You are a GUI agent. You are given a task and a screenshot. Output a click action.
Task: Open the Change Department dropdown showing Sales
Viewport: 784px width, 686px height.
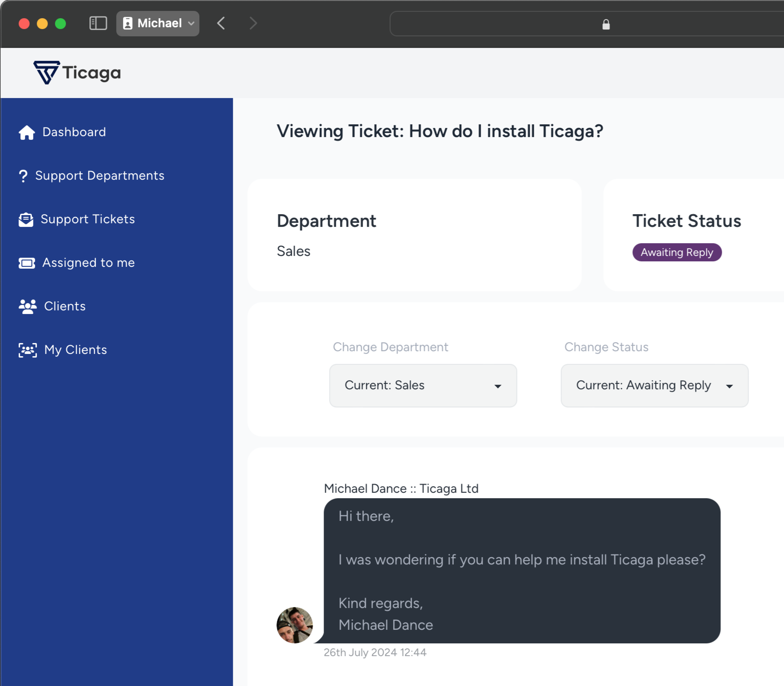[423, 386]
